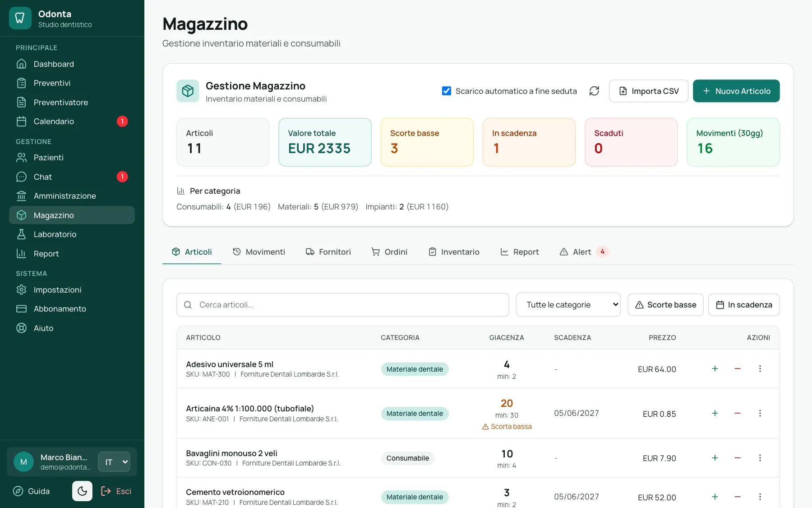
Task: Go to Impostazioni settings in sidebar
Action: [x=72, y=290]
